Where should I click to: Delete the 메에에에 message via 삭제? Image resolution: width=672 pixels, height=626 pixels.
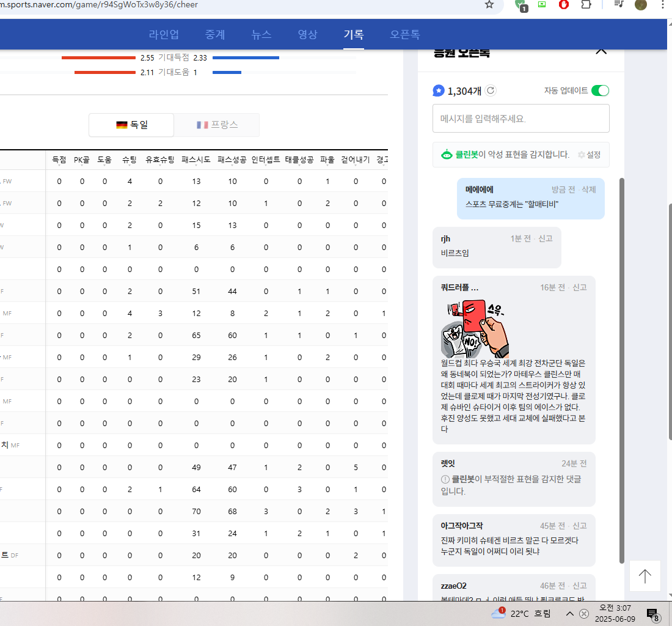pos(588,190)
